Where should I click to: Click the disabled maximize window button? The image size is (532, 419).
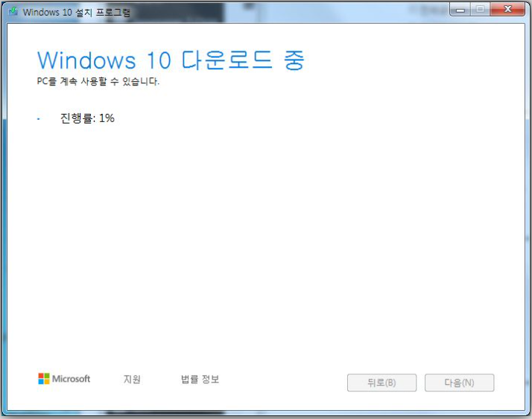(x=480, y=10)
